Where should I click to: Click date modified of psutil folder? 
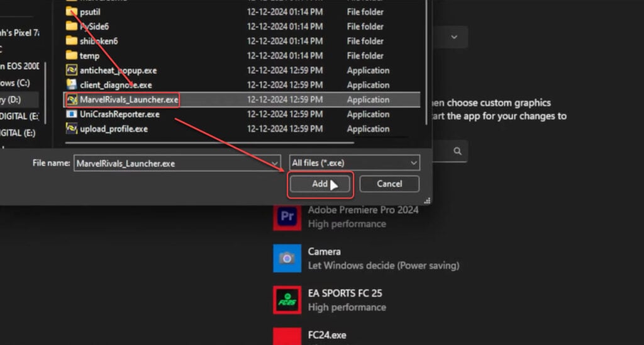285,12
